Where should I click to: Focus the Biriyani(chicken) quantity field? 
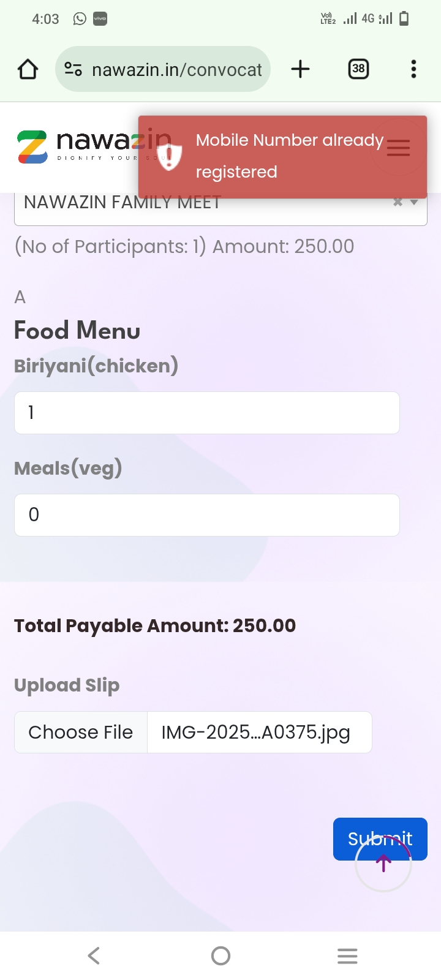pyautogui.click(x=207, y=413)
